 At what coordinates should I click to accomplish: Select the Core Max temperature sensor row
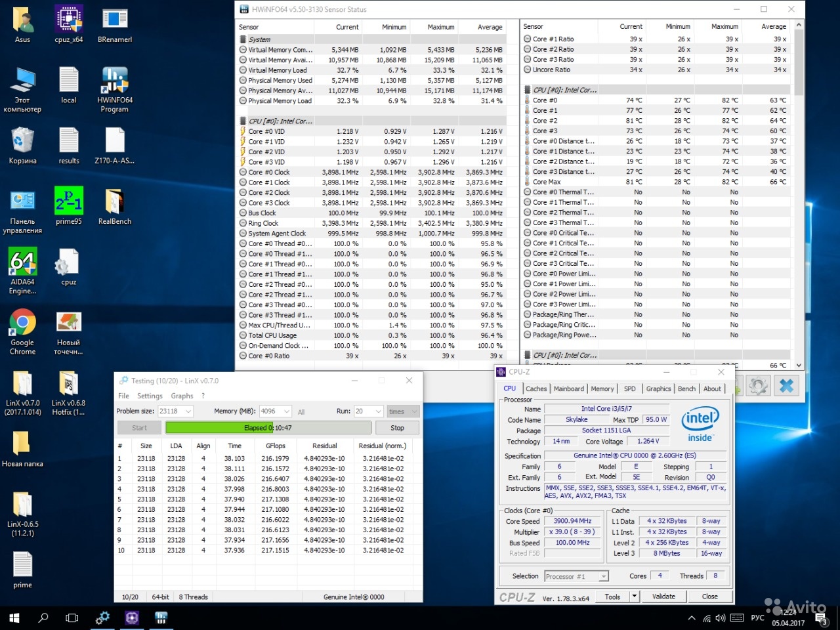pyautogui.click(x=657, y=182)
